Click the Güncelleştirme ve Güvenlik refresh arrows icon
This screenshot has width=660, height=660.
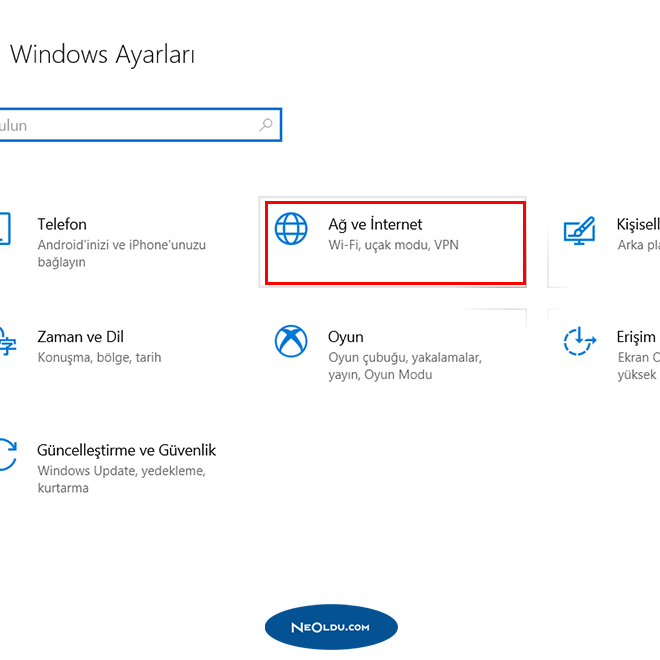click(x=6, y=455)
